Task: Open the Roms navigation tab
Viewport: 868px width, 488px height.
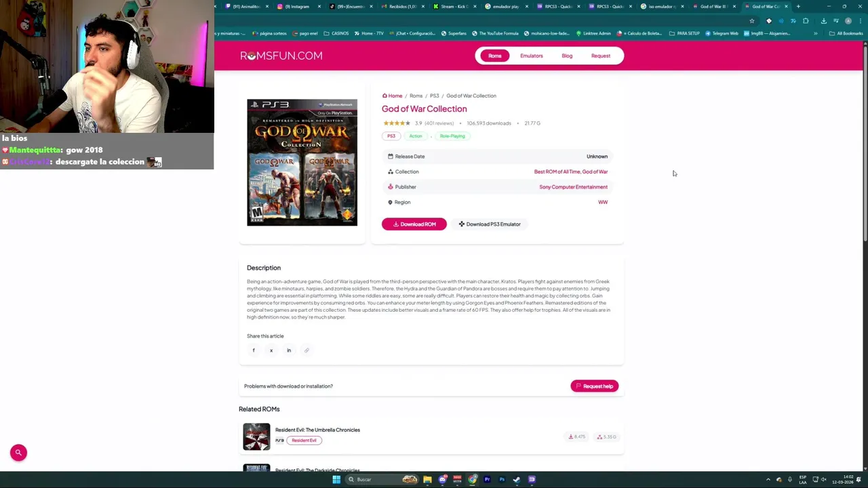Action: click(495, 56)
